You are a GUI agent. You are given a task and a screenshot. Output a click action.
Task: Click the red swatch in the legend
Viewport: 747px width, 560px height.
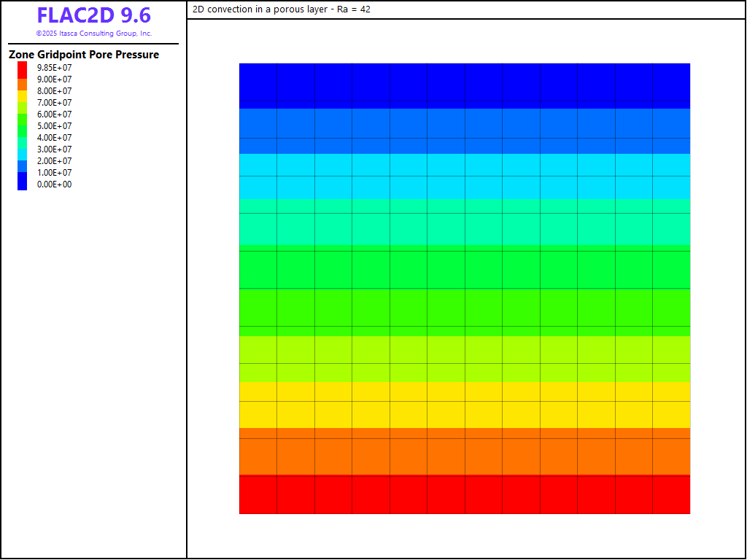click(23, 69)
